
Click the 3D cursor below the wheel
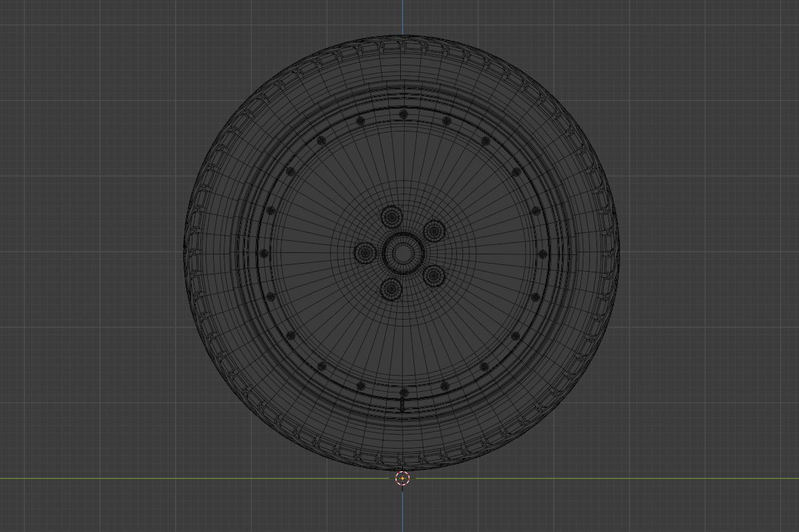[403, 479]
